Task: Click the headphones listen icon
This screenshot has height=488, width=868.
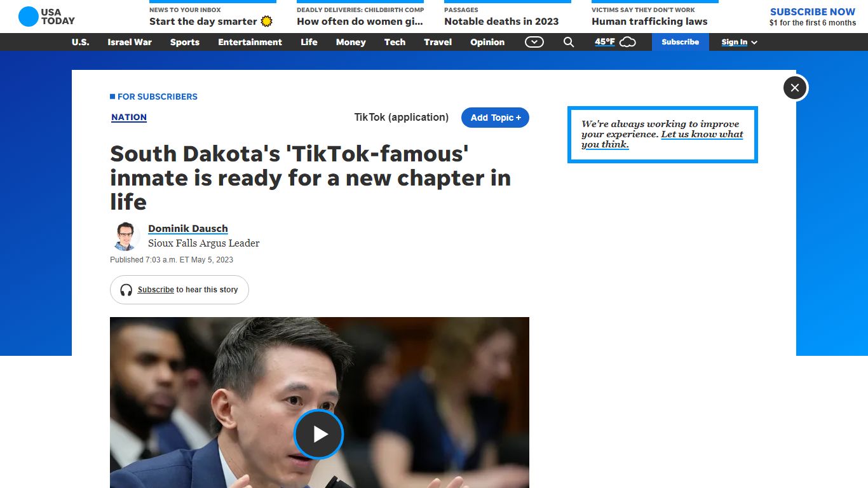Action: (x=126, y=290)
